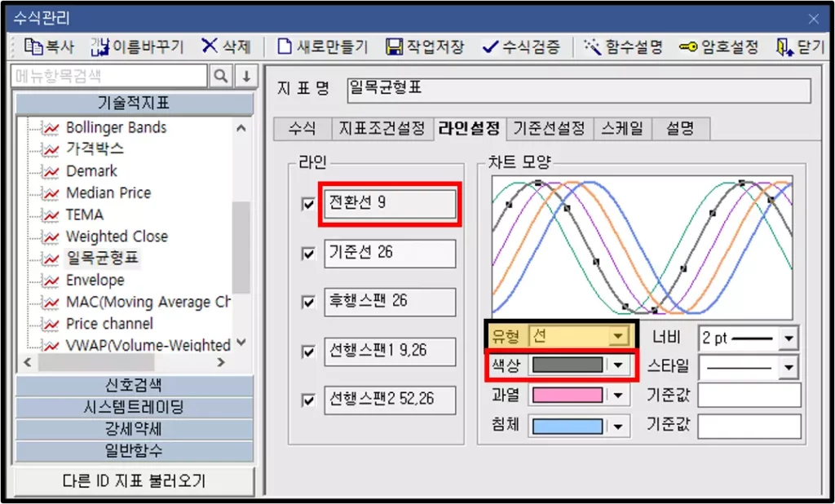
Task: Click the 삭제 delete X icon
Action: pos(210,46)
